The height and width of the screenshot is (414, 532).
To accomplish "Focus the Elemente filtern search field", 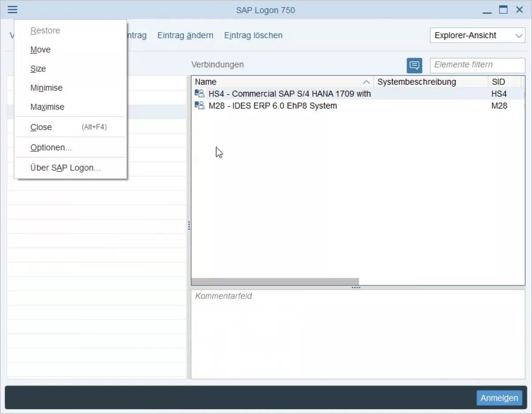I will point(477,65).
